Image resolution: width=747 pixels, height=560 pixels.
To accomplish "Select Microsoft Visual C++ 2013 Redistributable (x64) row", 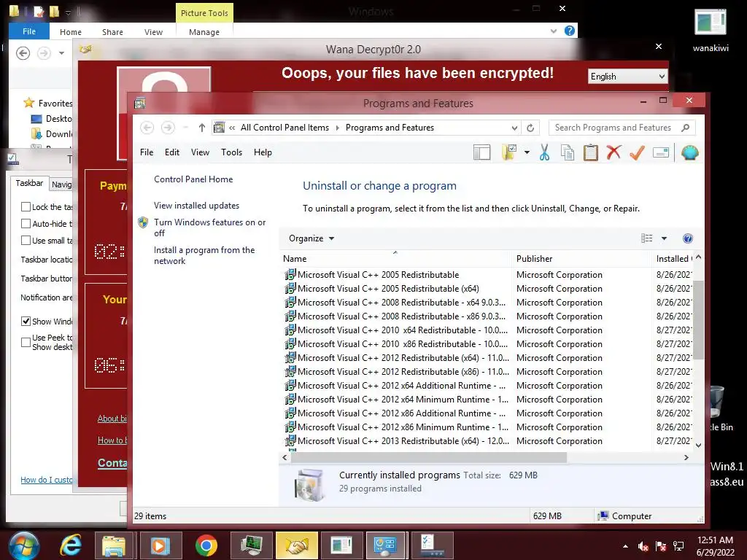I will tap(486, 441).
